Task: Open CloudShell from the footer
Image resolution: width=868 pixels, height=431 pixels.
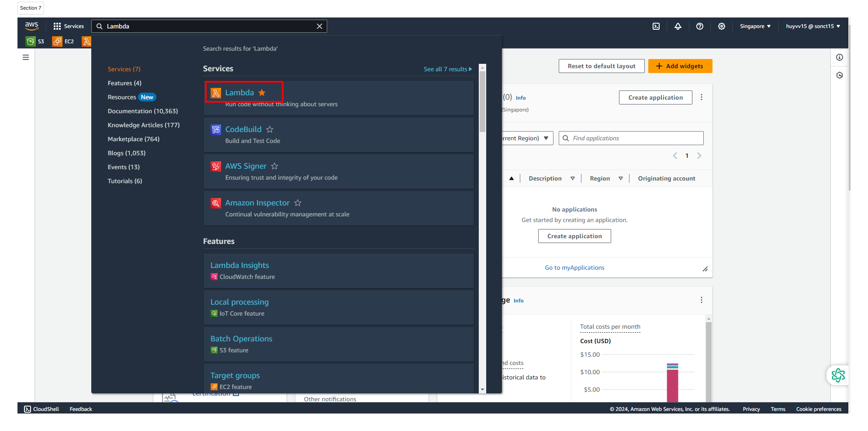Action: pos(41,409)
